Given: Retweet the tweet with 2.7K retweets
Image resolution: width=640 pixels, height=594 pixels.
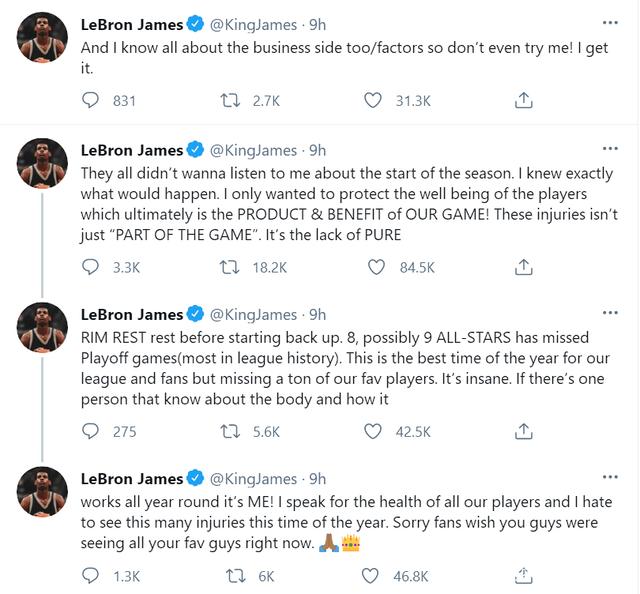Looking at the screenshot, I should (x=227, y=100).
